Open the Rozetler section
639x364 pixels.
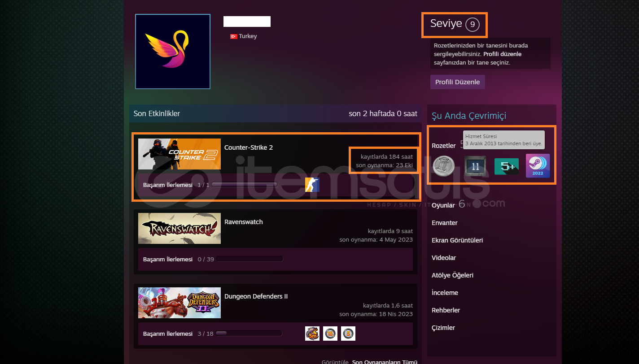click(443, 146)
